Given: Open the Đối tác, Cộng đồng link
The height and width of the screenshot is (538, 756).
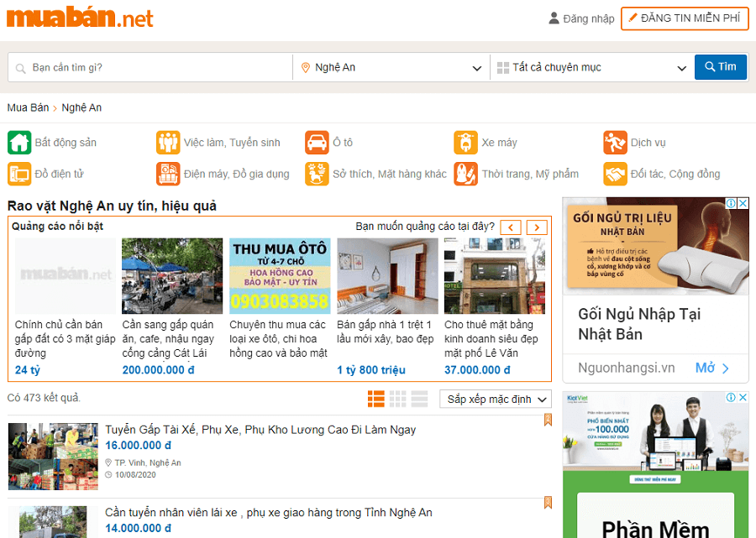Looking at the screenshot, I should (x=675, y=174).
